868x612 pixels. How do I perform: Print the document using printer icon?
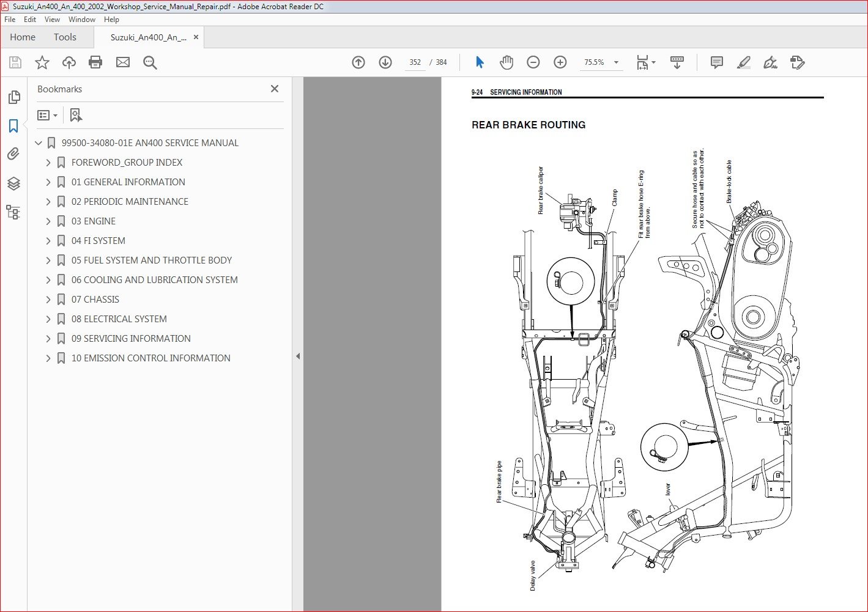point(95,62)
